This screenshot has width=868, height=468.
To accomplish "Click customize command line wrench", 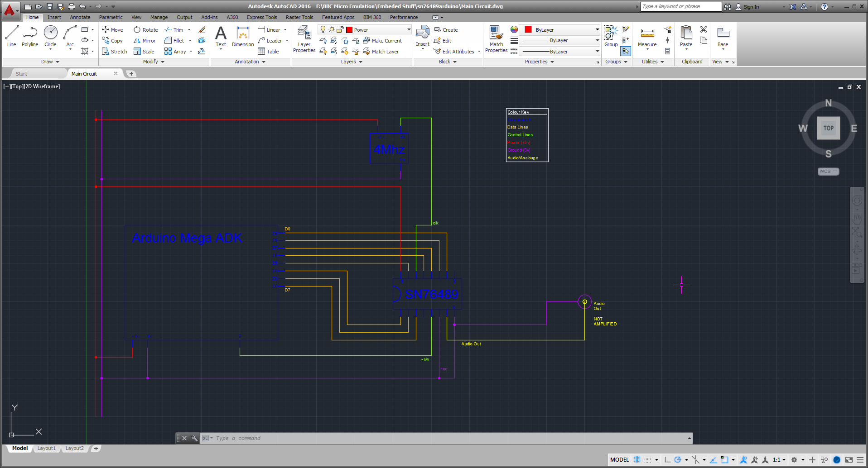I will (x=194, y=438).
